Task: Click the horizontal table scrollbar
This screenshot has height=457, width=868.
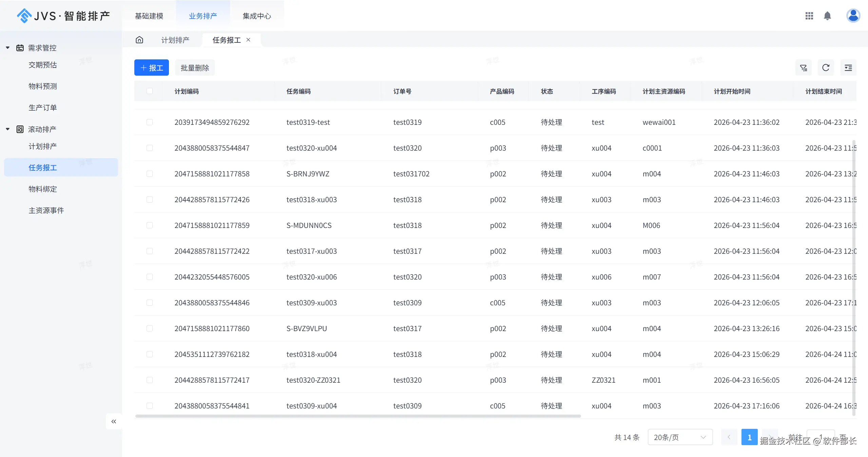Action: click(x=358, y=416)
